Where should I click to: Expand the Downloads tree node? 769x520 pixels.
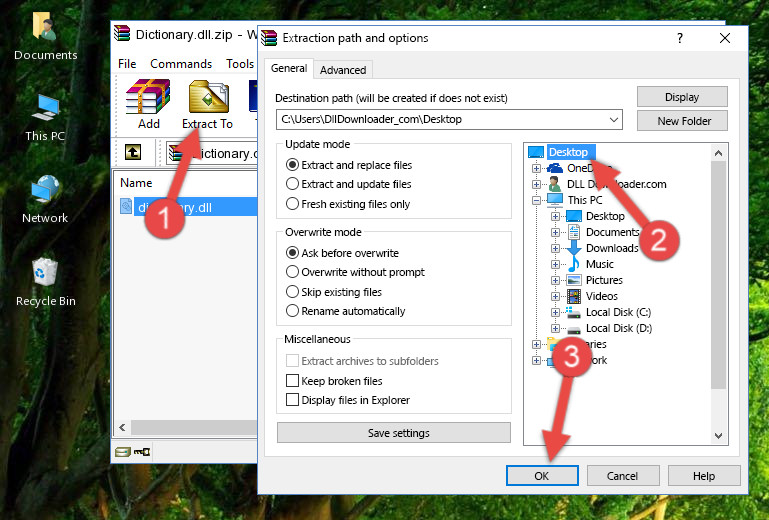[555, 248]
